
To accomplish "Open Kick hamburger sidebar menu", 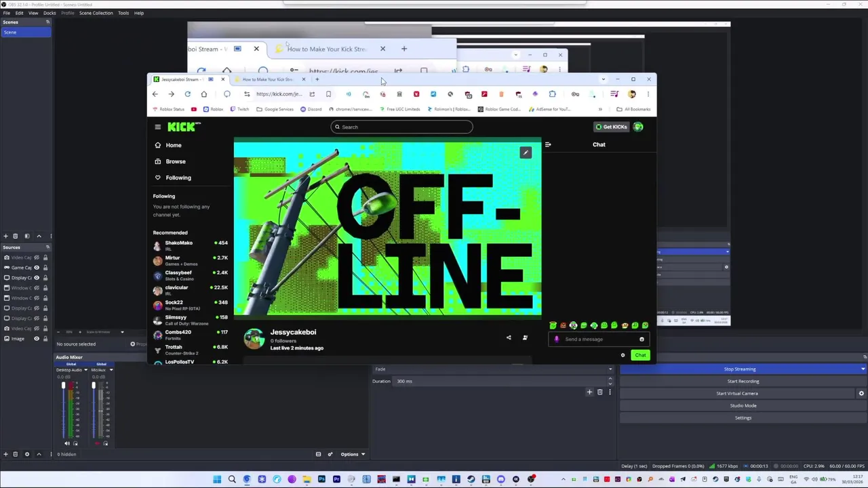I will point(157,127).
